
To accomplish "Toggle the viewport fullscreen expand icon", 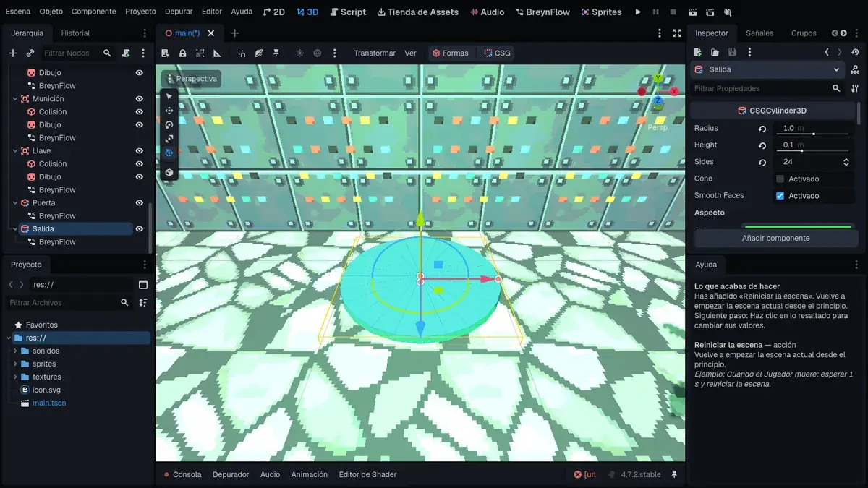I will 677,33.
